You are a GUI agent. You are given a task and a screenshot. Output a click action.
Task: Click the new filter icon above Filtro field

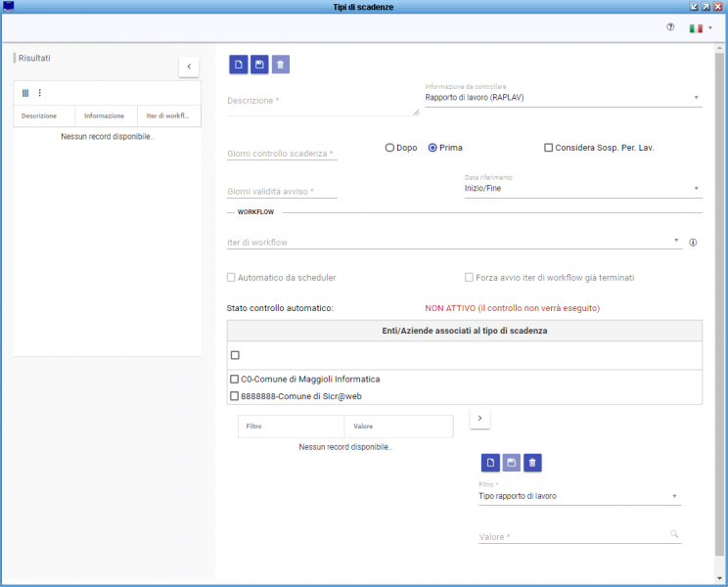pyautogui.click(x=490, y=463)
